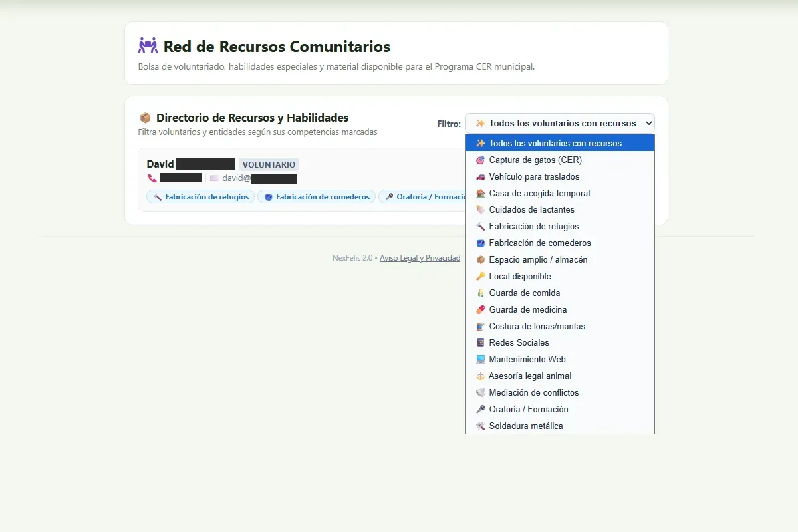
Task: Click the 'NexFelis 2.0' footer text
Action: 352,258
